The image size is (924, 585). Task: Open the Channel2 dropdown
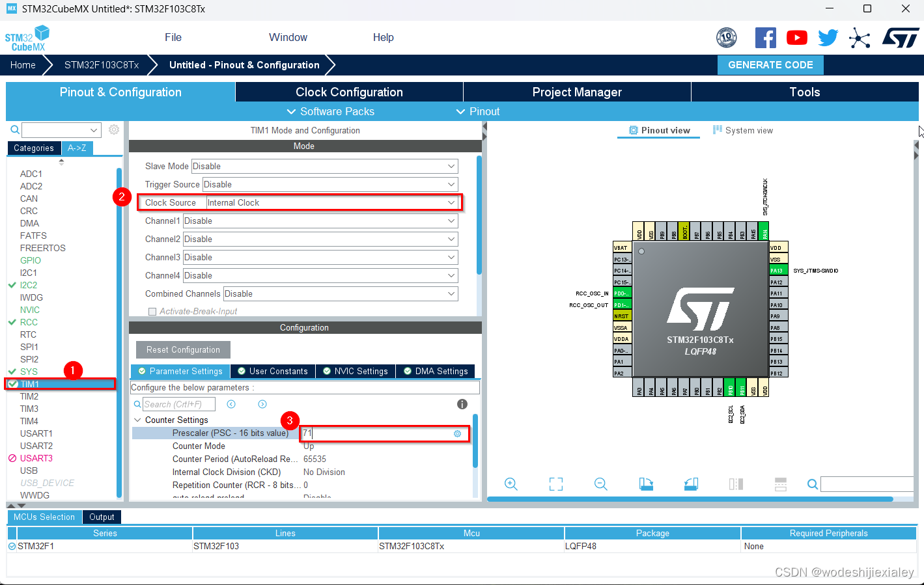[320, 239]
